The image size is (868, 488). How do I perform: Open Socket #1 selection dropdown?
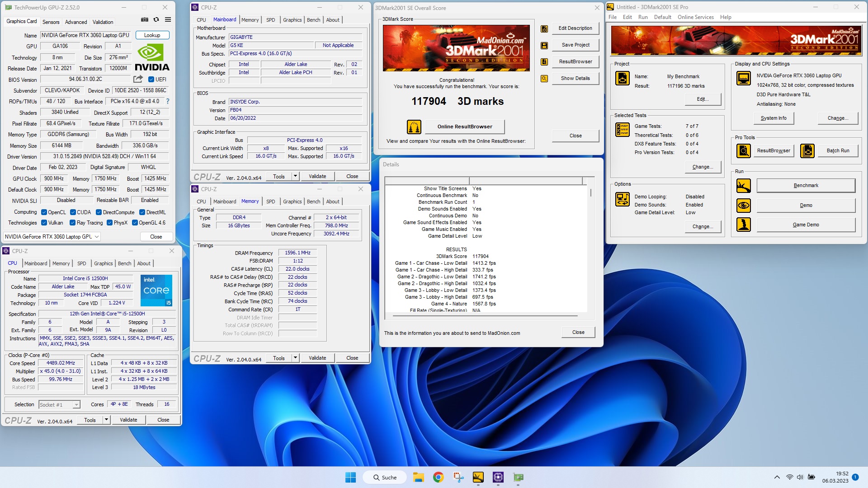59,405
